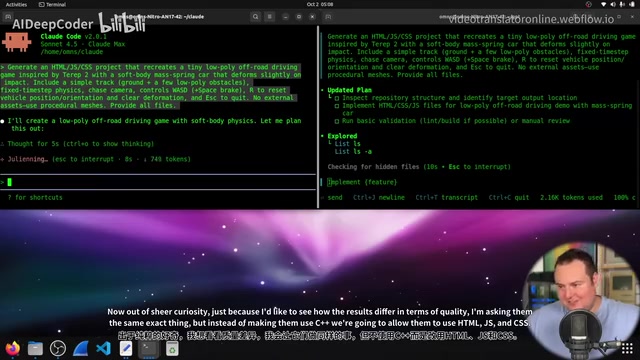Click the power icon at top bar's end
Viewport: 640px width, 360px height.
click(632, 4)
